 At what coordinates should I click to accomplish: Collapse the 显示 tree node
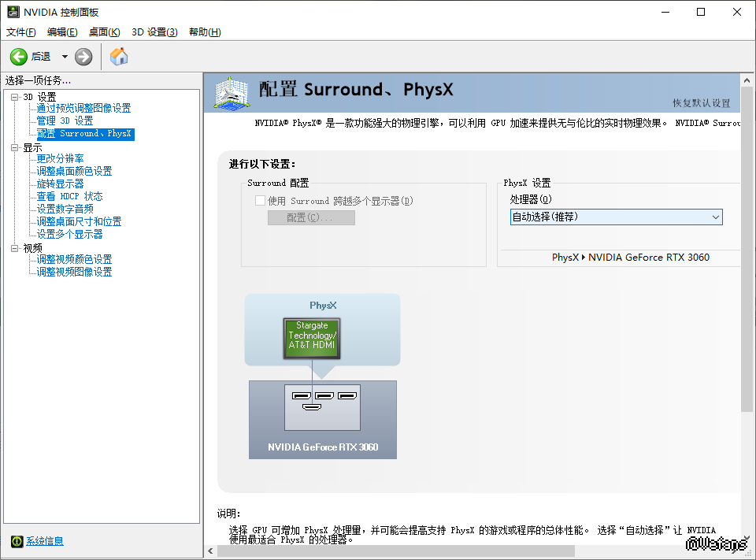14,147
